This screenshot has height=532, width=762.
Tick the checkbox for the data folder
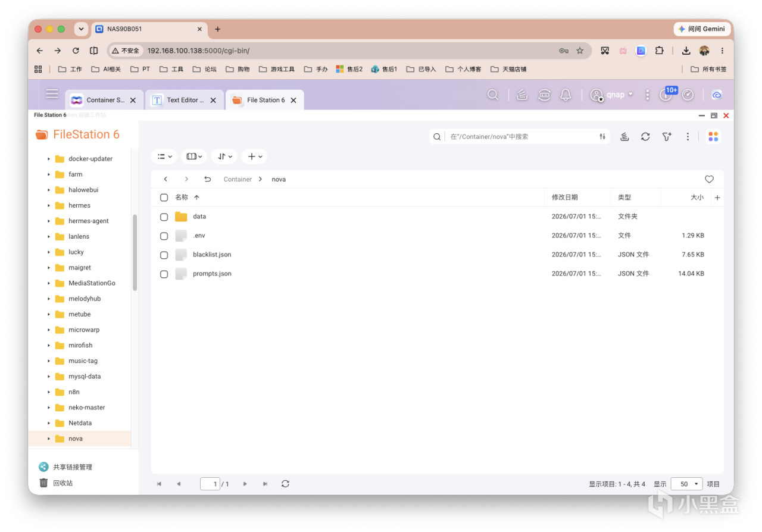click(164, 217)
